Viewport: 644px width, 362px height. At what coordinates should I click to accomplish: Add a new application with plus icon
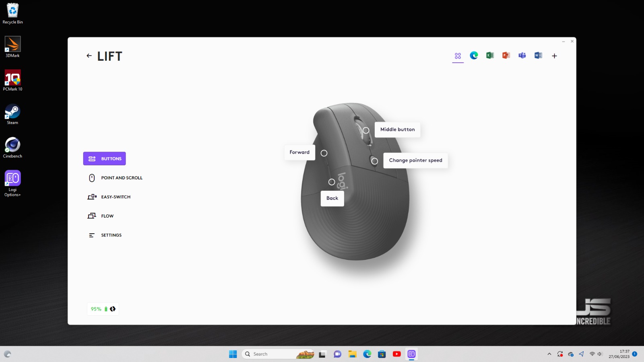coord(554,56)
